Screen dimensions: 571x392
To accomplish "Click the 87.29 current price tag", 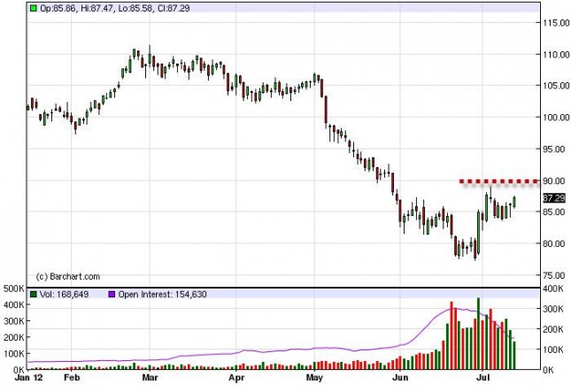I will coord(554,198).
